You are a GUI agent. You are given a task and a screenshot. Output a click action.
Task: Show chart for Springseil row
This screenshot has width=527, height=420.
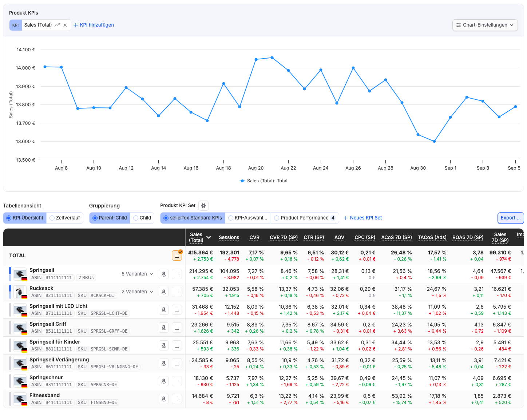coord(177,274)
